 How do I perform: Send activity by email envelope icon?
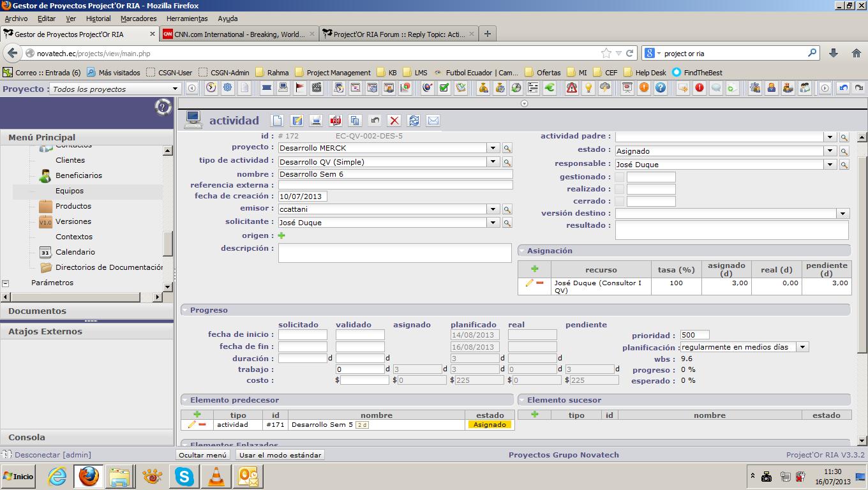point(433,121)
